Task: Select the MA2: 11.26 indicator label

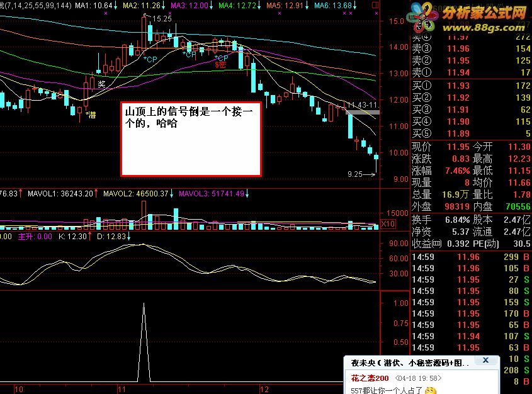Action: coord(144,6)
